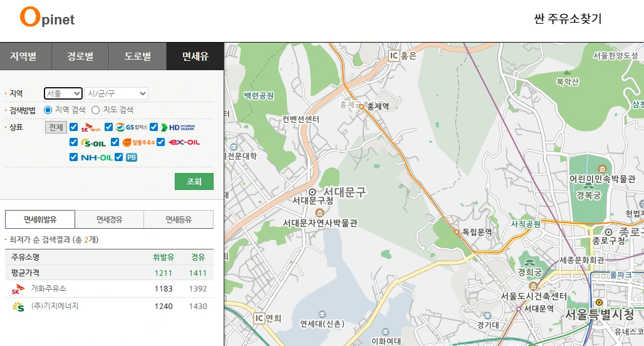Click the 휘발유 column header
The width and height of the screenshot is (644, 346).
(x=164, y=257)
